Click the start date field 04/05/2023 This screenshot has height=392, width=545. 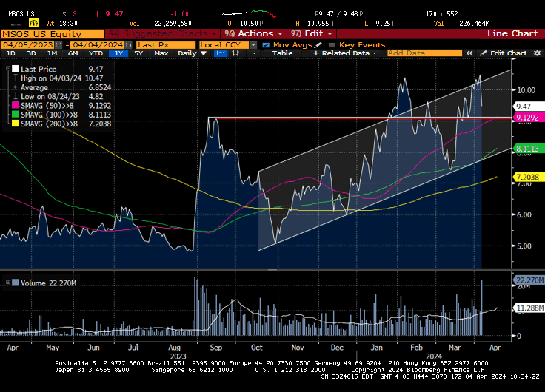[x=28, y=45]
